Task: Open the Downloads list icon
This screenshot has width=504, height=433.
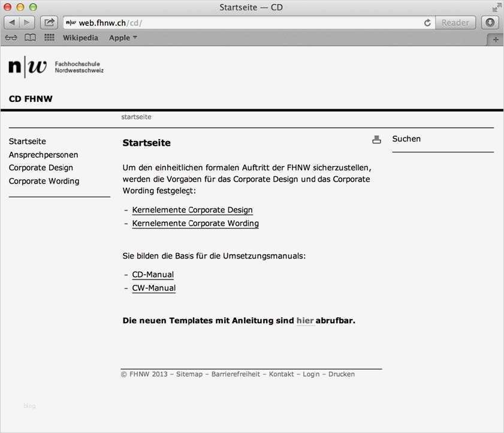Action: tap(490, 22)
